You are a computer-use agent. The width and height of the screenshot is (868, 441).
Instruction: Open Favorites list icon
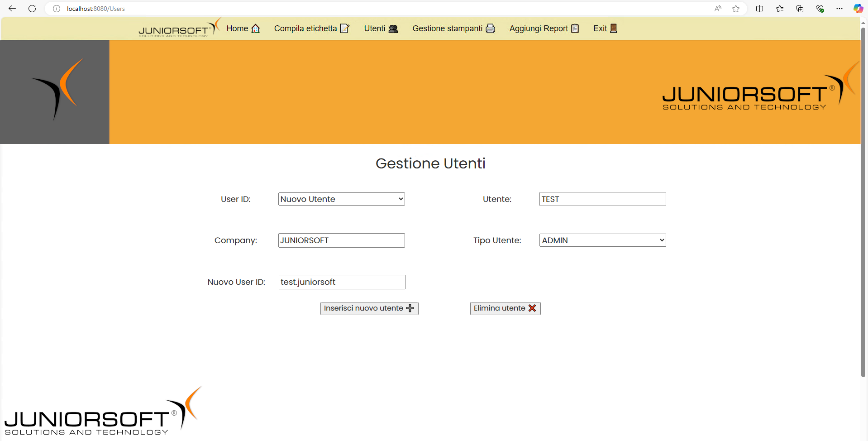(780, 9)
